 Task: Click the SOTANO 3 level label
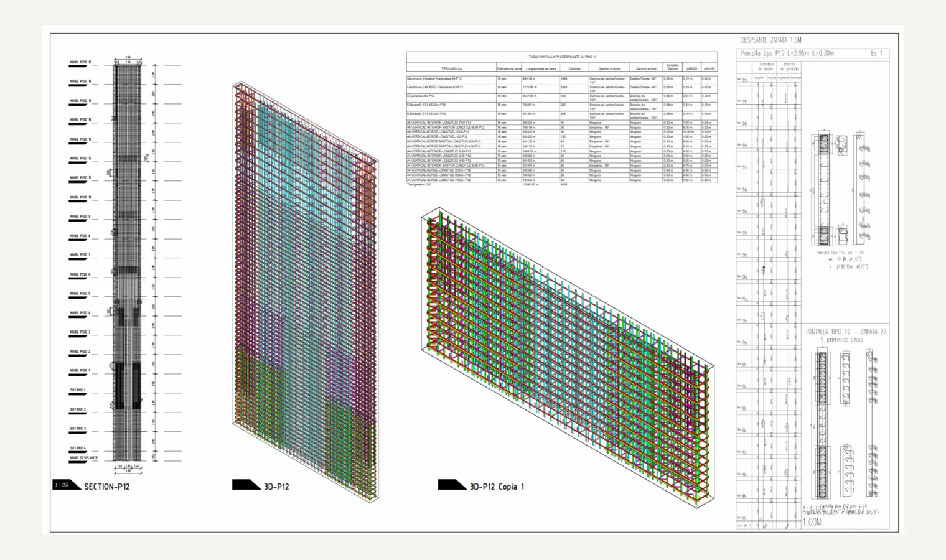pyautogui.click(x=77, y=429)
